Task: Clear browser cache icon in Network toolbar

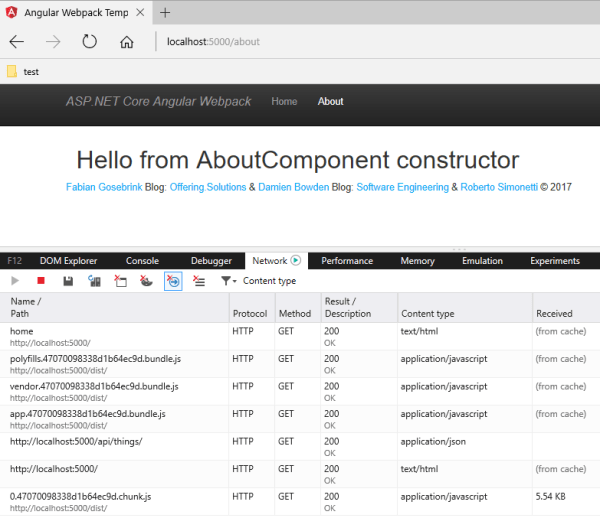Action: [x=121, y=281]
